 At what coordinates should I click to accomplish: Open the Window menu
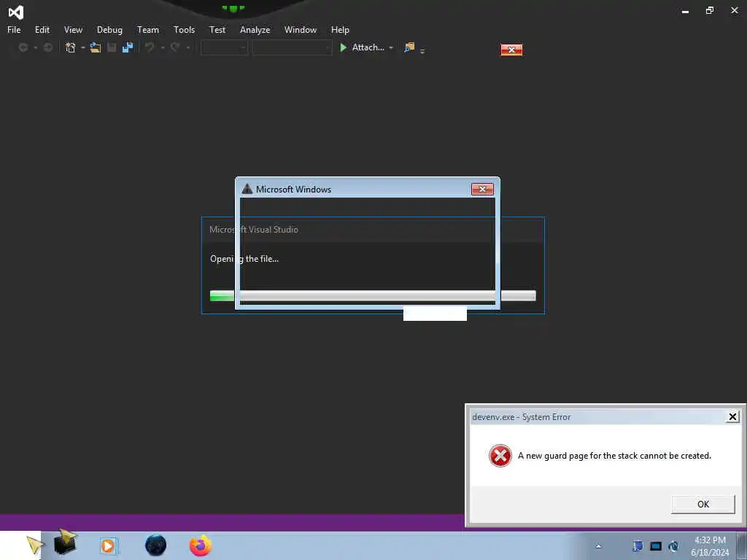pyautogui.click(x=300, y=29)
